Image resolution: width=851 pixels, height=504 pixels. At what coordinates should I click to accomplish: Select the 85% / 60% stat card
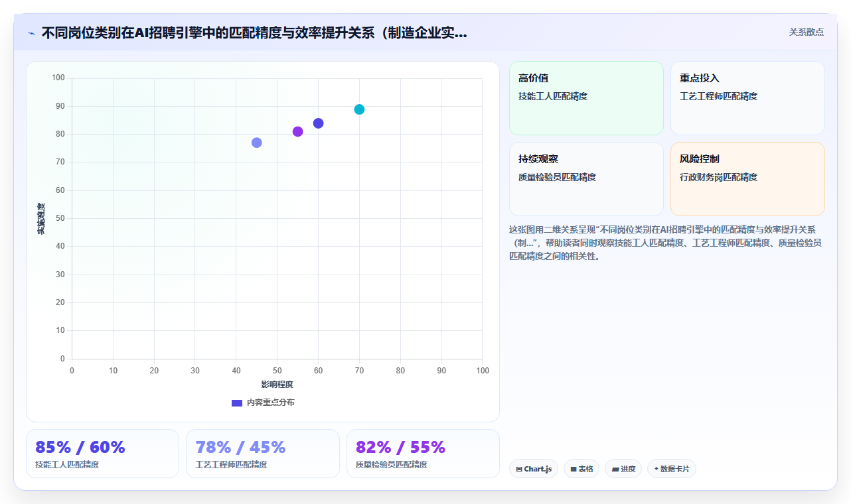pos(102,454)
